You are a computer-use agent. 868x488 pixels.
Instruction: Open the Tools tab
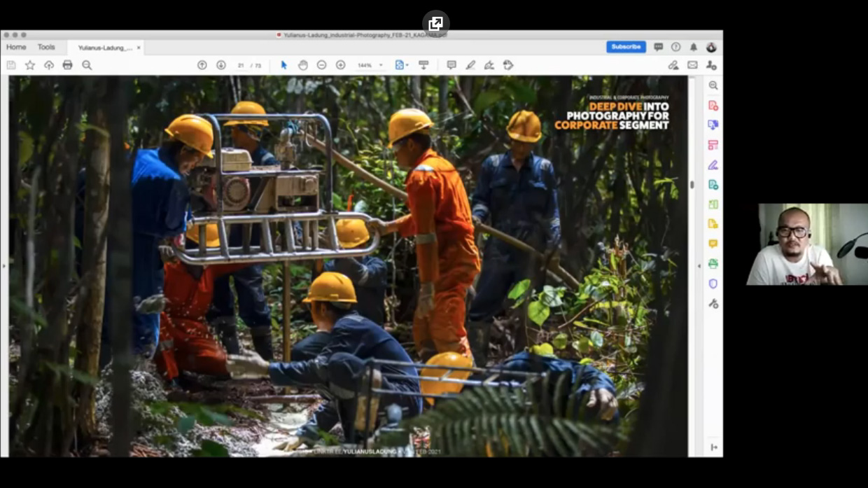(x=46, y=47)
